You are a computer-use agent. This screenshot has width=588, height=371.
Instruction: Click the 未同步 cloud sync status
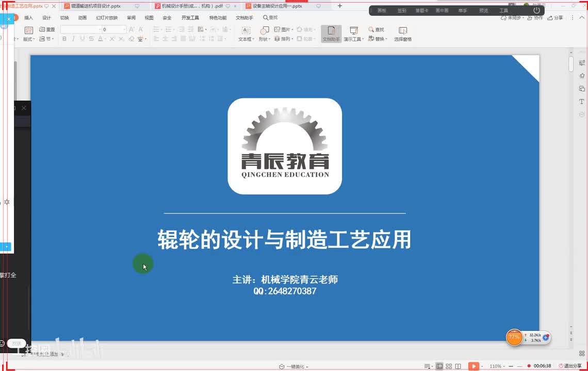[513, 18]
